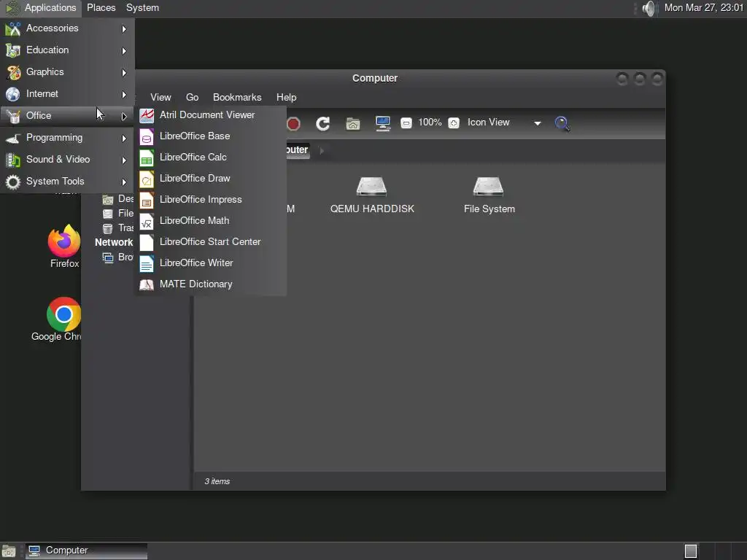Image resolution: width=747 pixels, height=560 pixels.
Task: Reset zoom via the 100% label
Action: point(430,122)
